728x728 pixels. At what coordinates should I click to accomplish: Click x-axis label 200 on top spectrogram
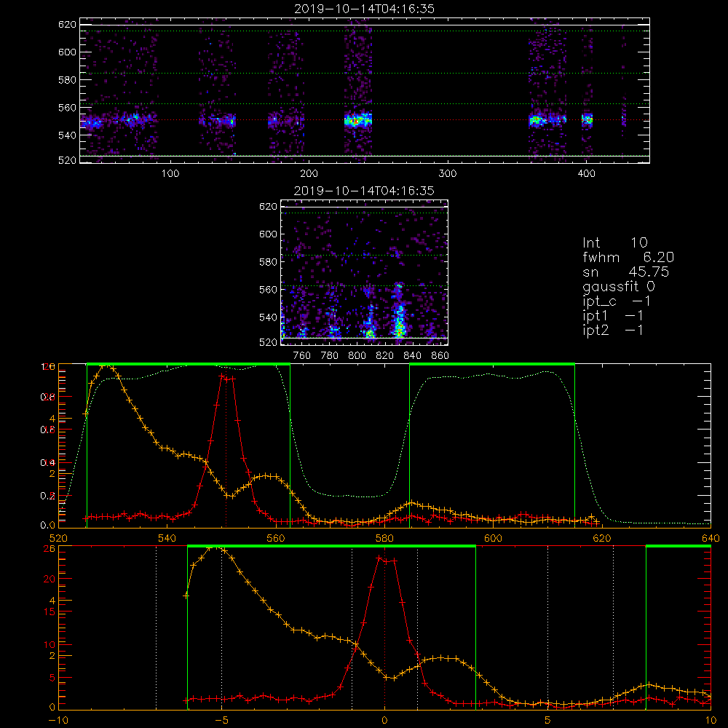309,174
